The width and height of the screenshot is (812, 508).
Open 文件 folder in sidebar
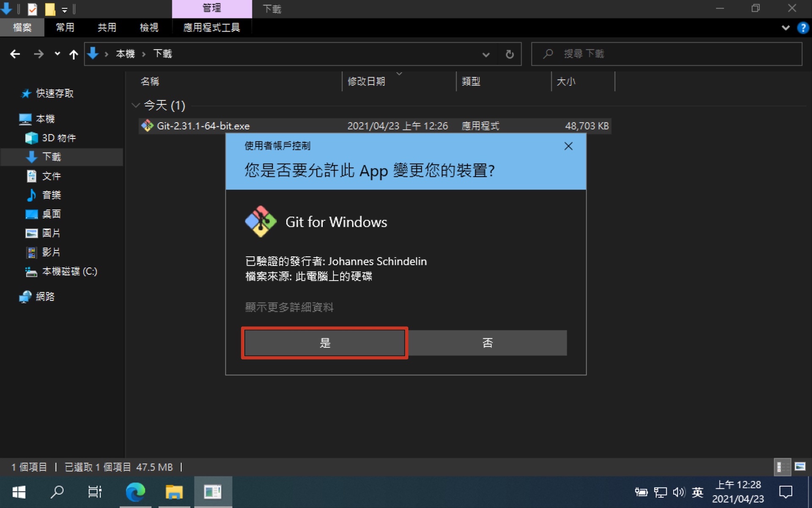tap(51, 176)
